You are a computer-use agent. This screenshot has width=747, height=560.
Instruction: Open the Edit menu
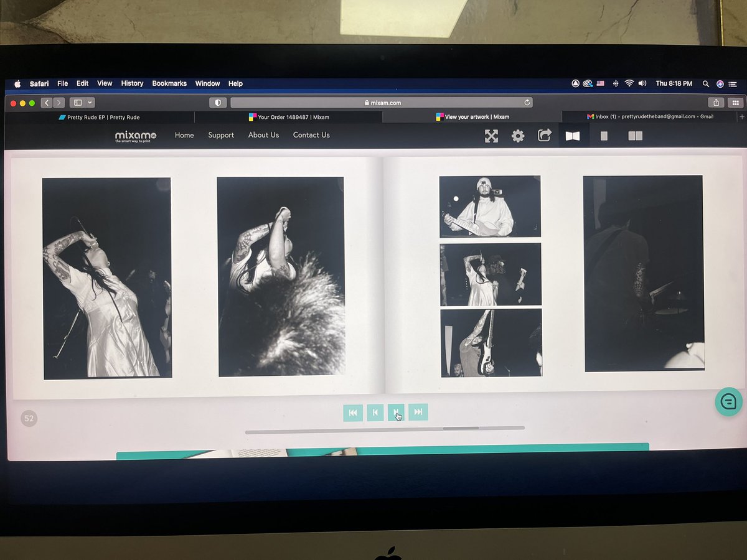point(83,83)
